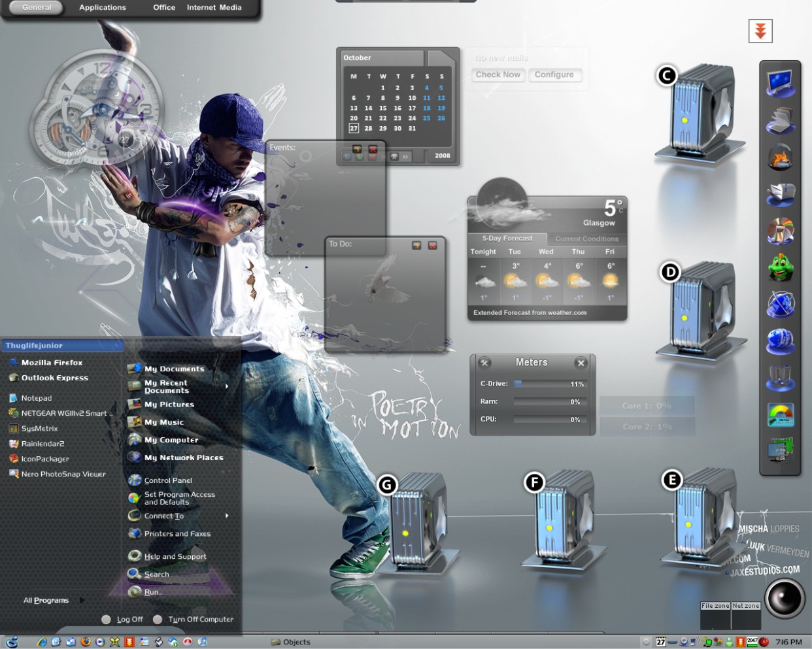Go to next month in calendar
The width and height of the screenshot is (812, 649).
coord(405,157)
